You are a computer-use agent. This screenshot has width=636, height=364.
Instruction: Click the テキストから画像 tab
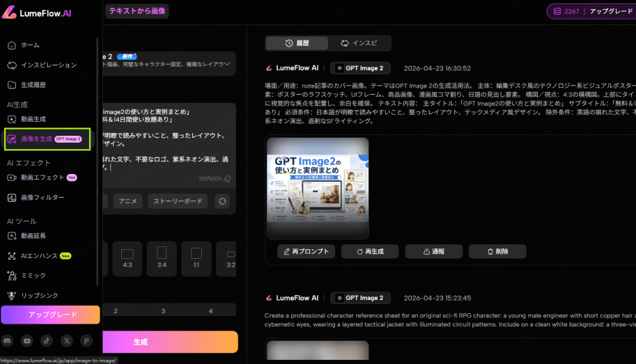click(137, 11)
